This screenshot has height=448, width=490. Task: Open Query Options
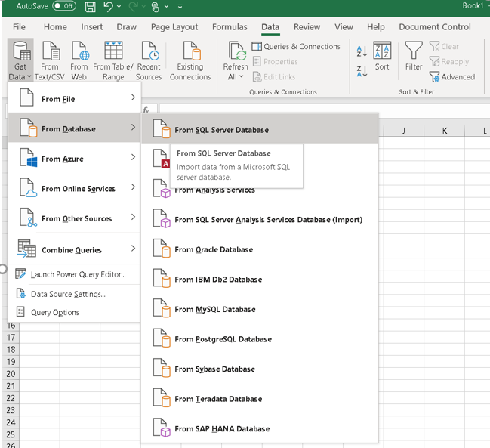tap(74, 312)
